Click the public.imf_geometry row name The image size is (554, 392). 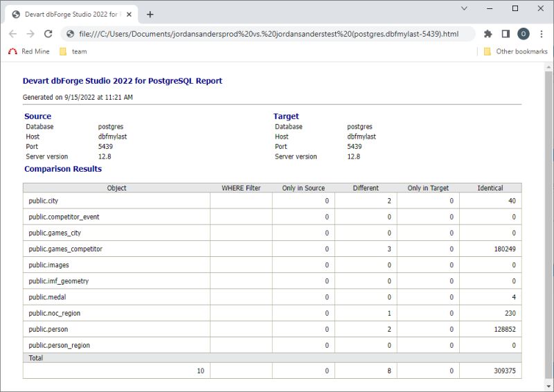pos(59,281)
